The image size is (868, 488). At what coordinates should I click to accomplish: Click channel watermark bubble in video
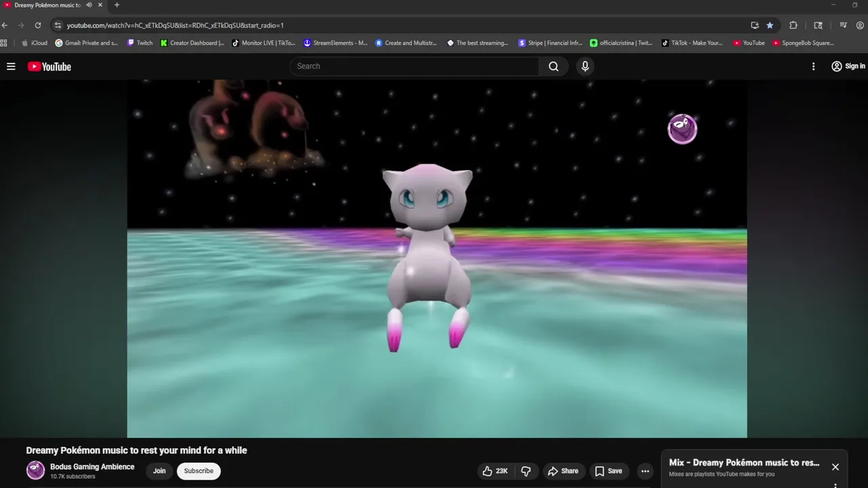pos(682,129)
